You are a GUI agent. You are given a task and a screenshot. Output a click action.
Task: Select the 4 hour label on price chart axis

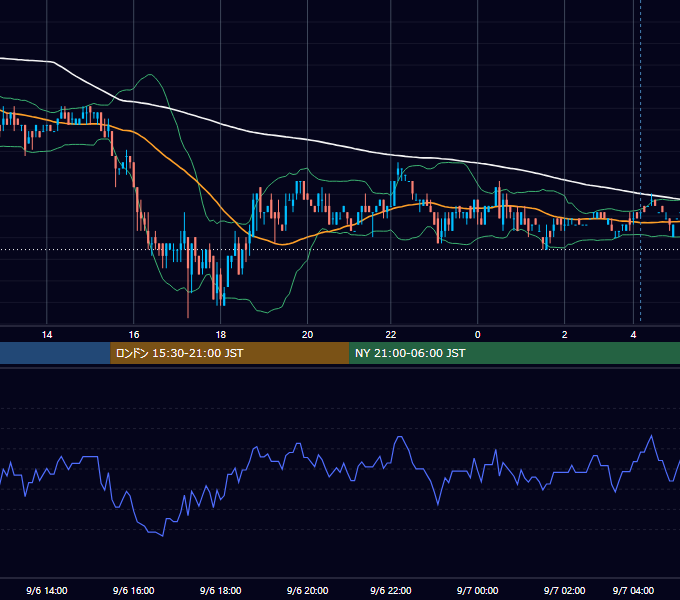[633, 335]
